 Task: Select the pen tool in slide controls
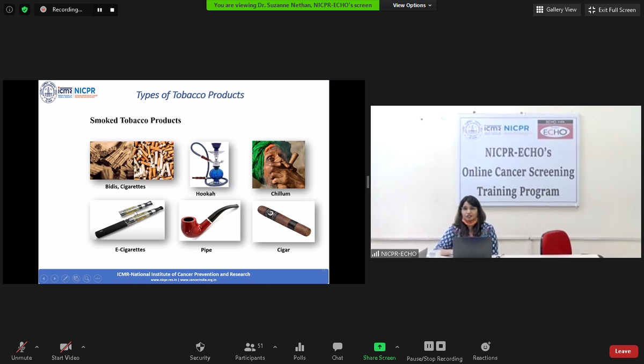pos(65,278)
